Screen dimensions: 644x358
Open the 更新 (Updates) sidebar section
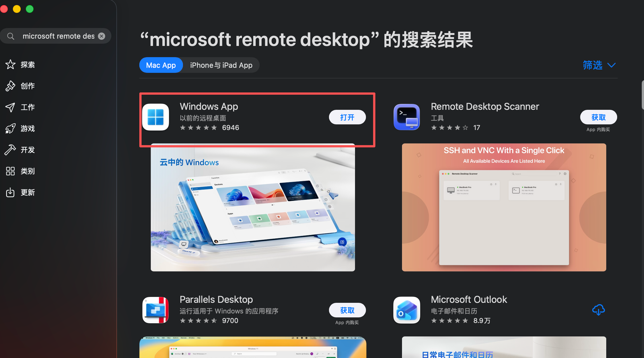(x=20, y=192)
